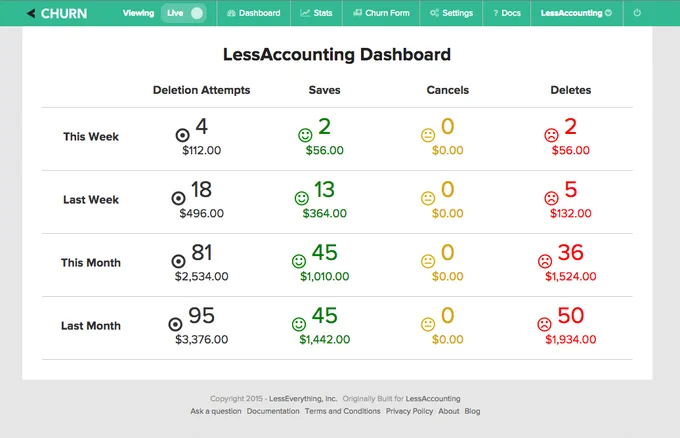This screenshot has width=680, height=438.
Task: Click This Week deletion attempts target icon
Action: click(x=183, y=135)
